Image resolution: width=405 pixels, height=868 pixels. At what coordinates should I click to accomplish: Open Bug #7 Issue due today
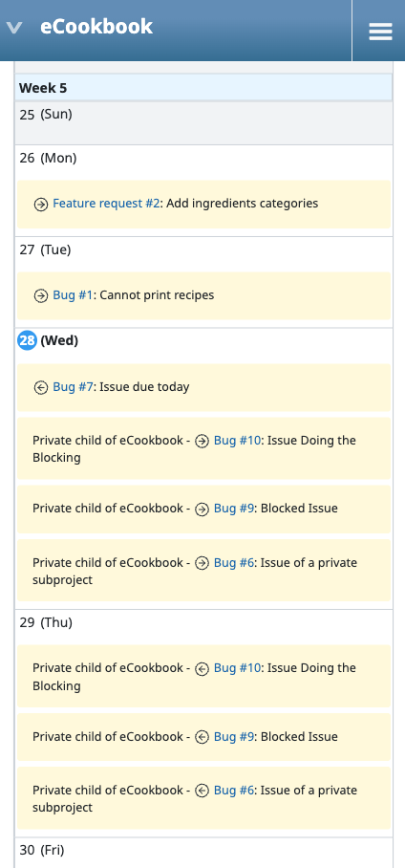(x=73, y=386)
